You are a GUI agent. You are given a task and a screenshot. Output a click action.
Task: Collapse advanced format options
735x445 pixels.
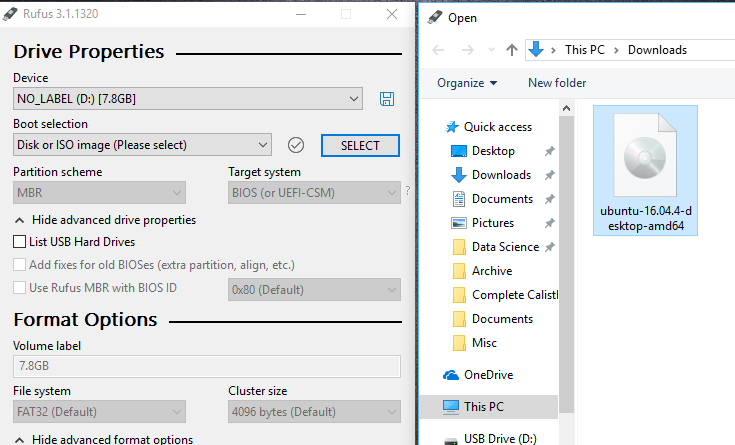click(x=104, y=439)
